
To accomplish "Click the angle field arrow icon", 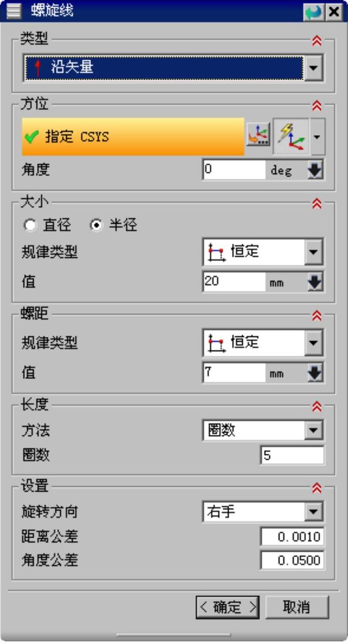I will coord(315,170).
